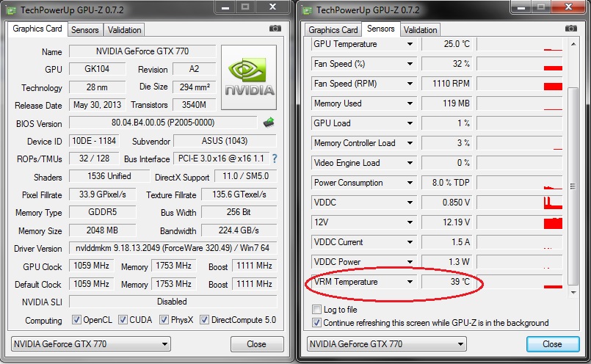Screen dimensions: 591x364
Task: Open Validation tab in right window
Action: coord(420,30)
